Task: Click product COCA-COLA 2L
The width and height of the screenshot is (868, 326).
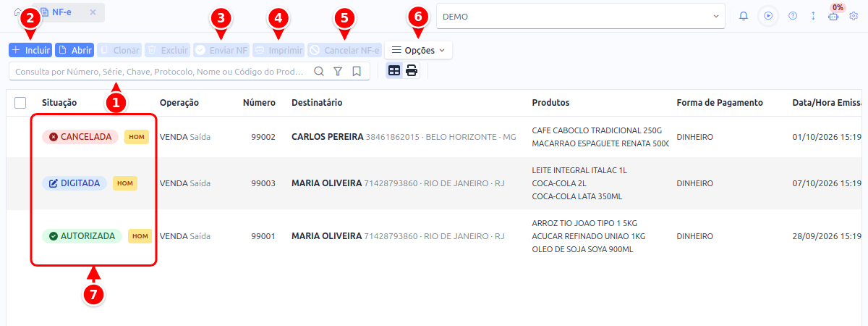Action: (x=559, y=183)
